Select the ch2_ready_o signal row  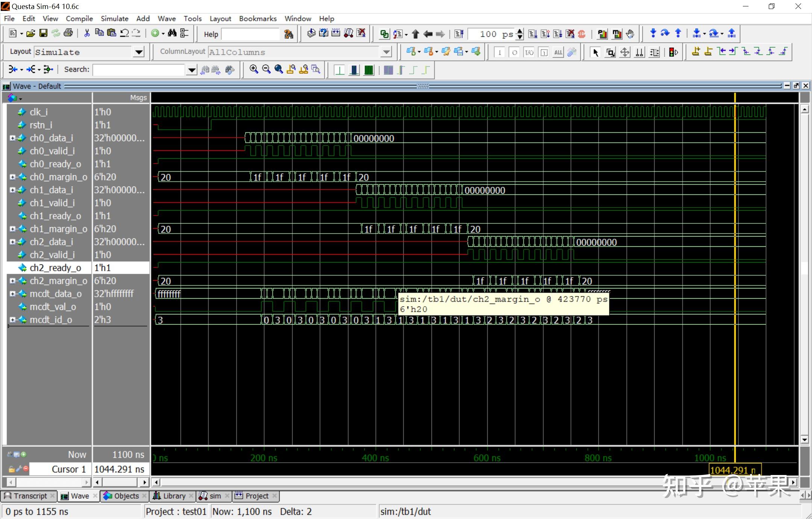coord(55,268)
